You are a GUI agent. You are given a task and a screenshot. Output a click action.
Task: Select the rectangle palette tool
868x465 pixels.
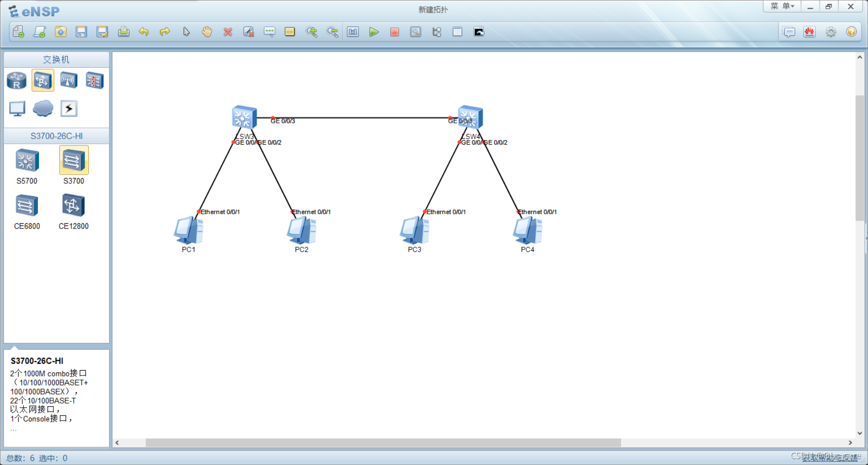click(x=290, y=32)
